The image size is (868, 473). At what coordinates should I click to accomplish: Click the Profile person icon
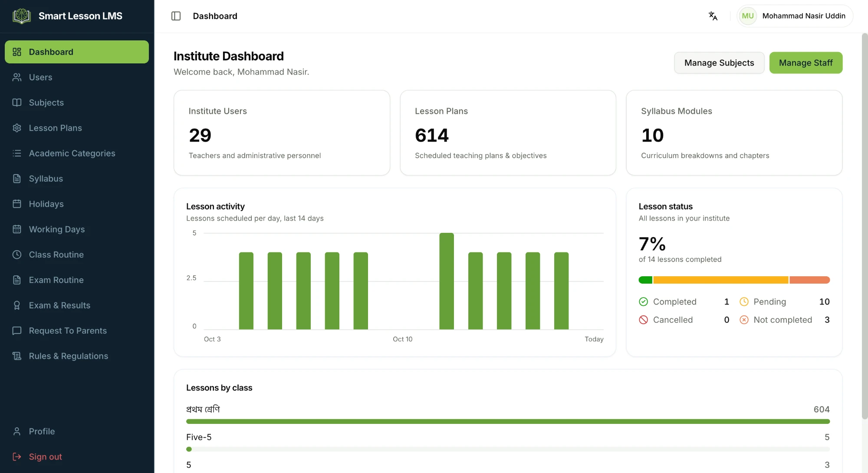pyautogui.click(x=17, y=431)
